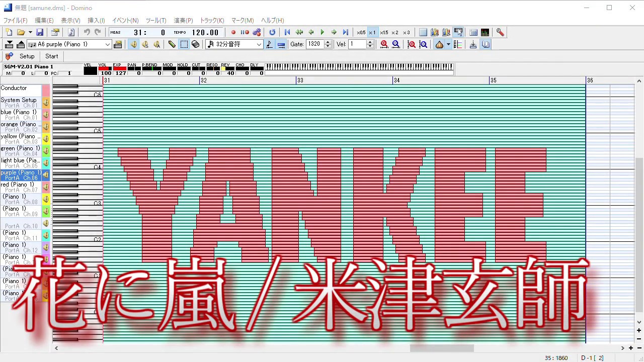Click the Setup mark button
The image size is (644, 362).
(x=27, y=56)
